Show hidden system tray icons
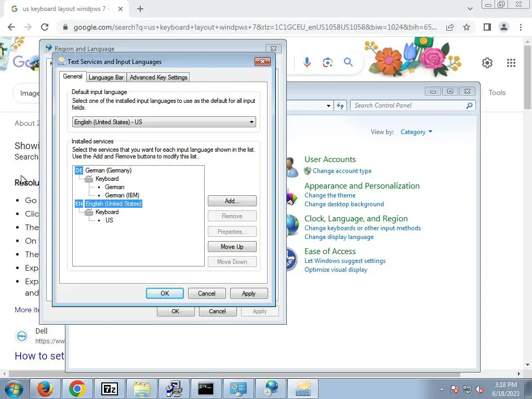The height and width of the screenshot is (399, 532). pyautogui.click(x=442, y=389)
